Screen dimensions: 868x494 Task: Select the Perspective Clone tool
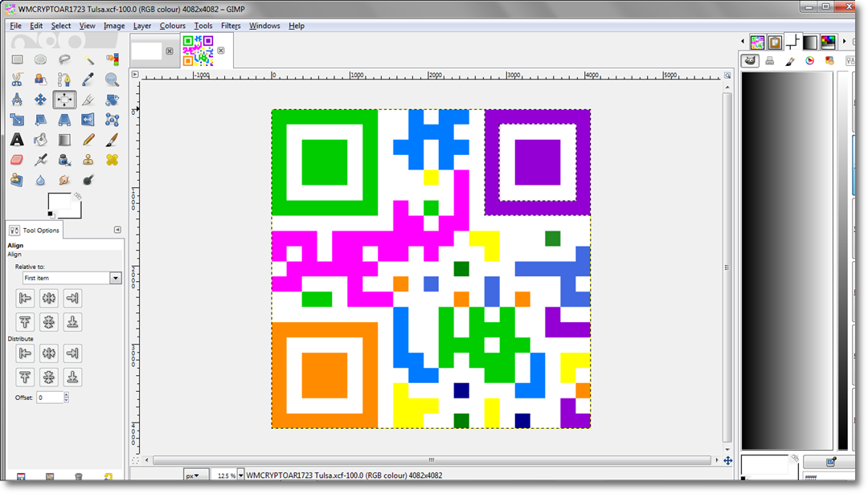pyautogui.click(x=17, y=180)
